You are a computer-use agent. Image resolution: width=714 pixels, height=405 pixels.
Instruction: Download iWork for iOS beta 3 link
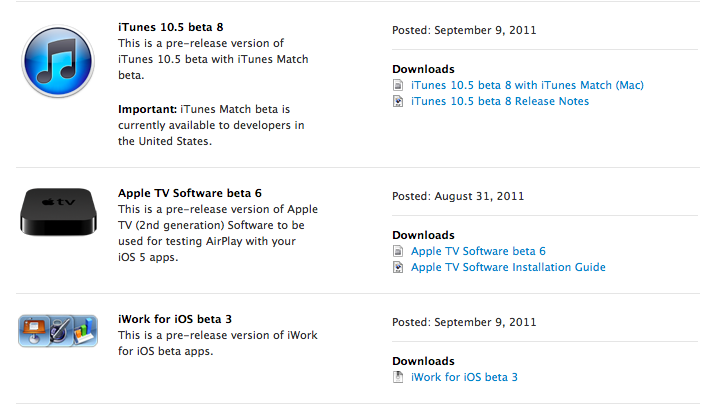tap(464, 378)
